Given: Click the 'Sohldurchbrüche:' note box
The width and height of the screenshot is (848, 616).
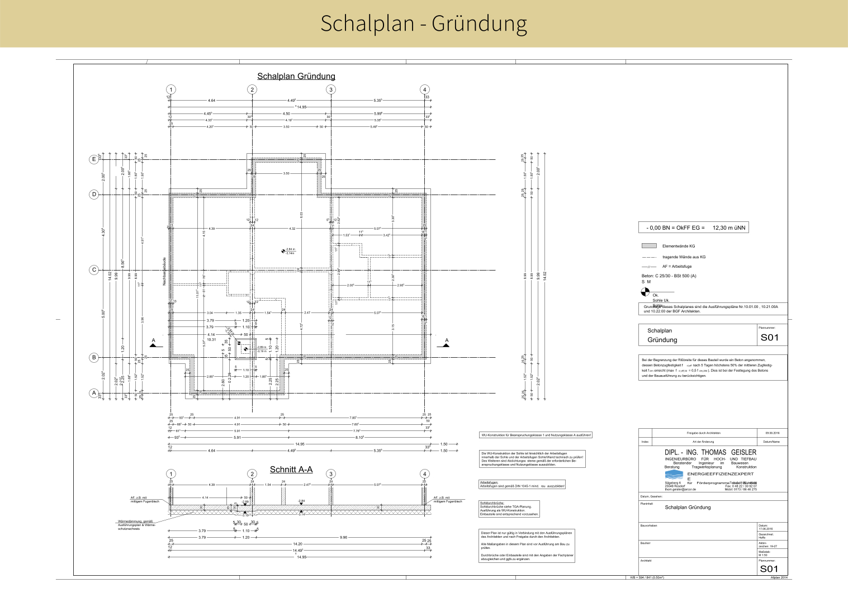Looking at the screenshot, I should tap(509, 509).
